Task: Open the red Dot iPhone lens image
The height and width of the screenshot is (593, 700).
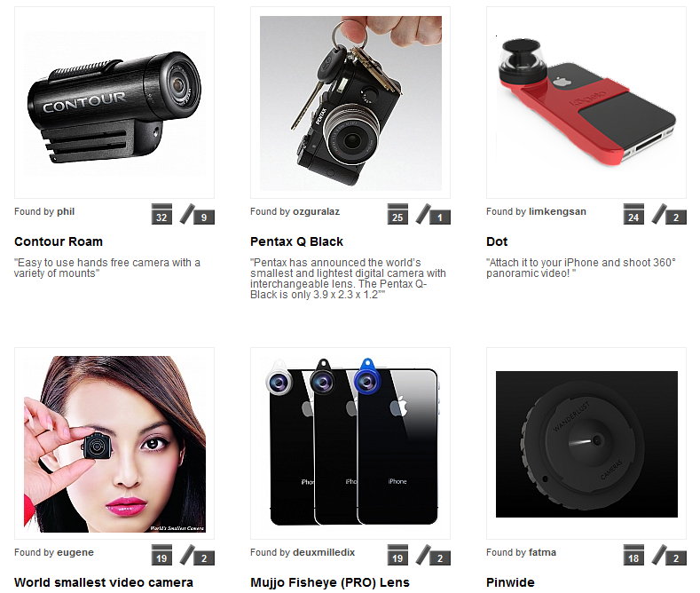Action: click(x=586, y=103)
